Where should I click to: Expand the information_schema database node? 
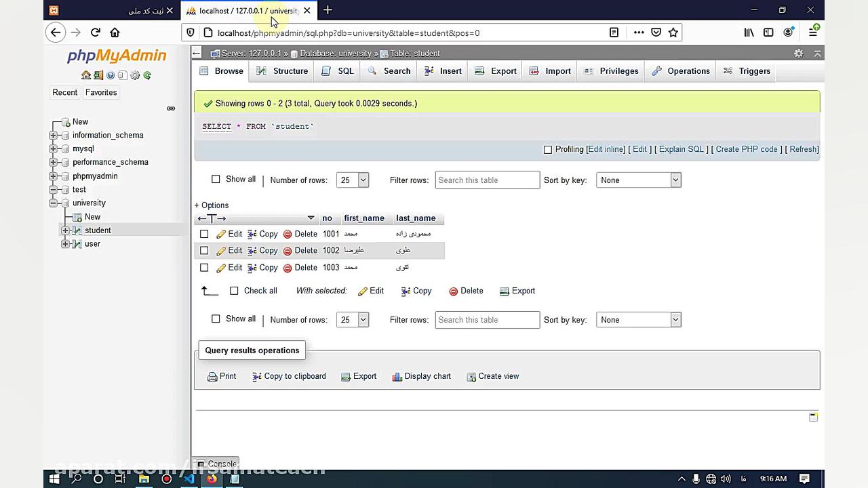point(54,136)
